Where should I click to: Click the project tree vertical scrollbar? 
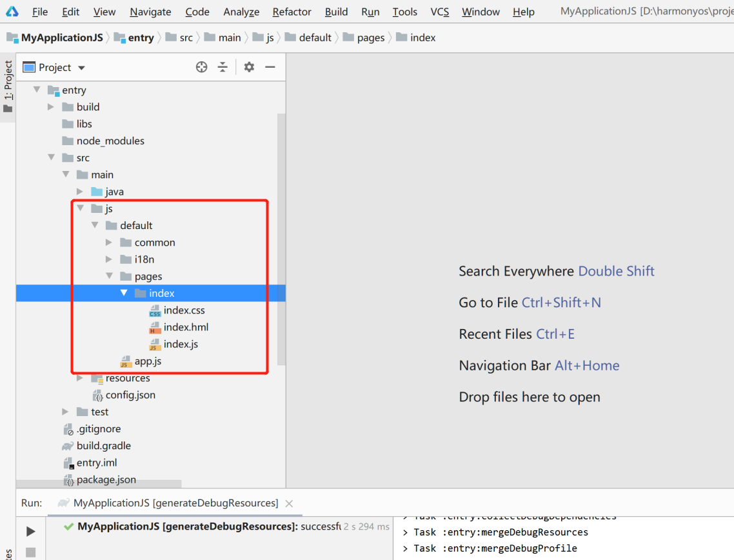(281, 239)
